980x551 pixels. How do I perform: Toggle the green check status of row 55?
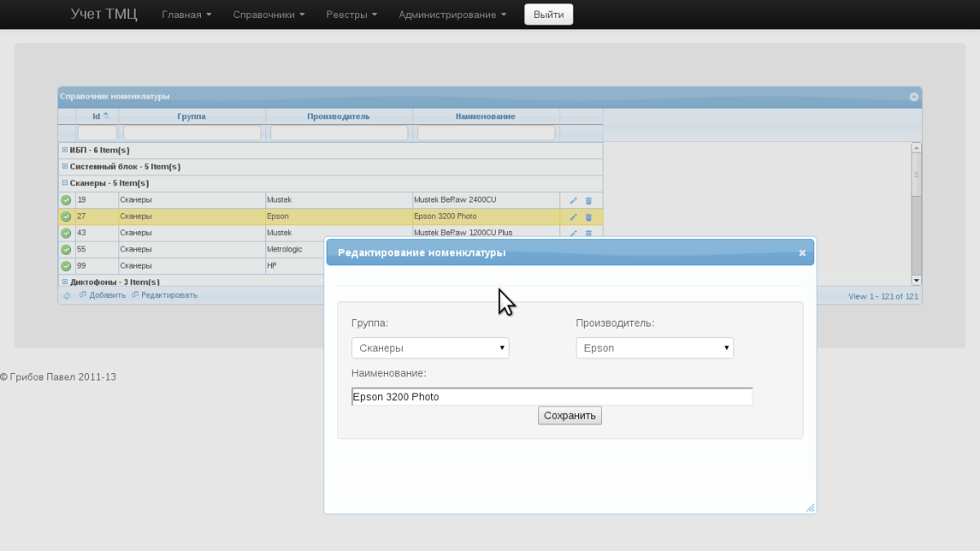66,250
